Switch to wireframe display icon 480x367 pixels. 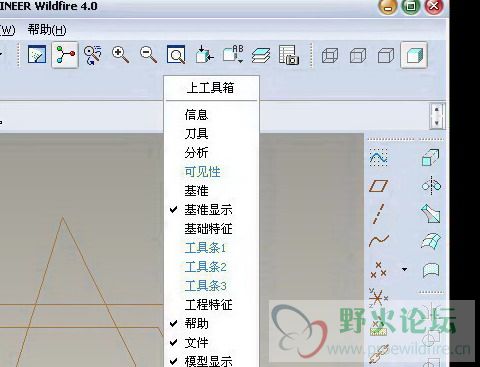(x=330, y=55)
